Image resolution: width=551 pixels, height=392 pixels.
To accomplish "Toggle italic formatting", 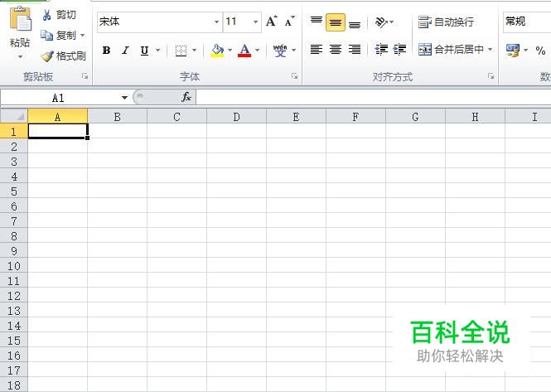I will 125,51.
